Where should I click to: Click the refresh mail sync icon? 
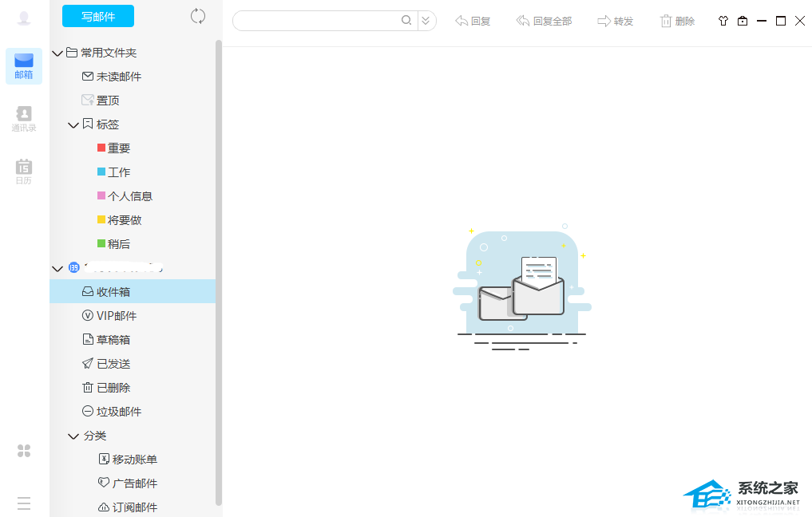(x=198, y=16)
